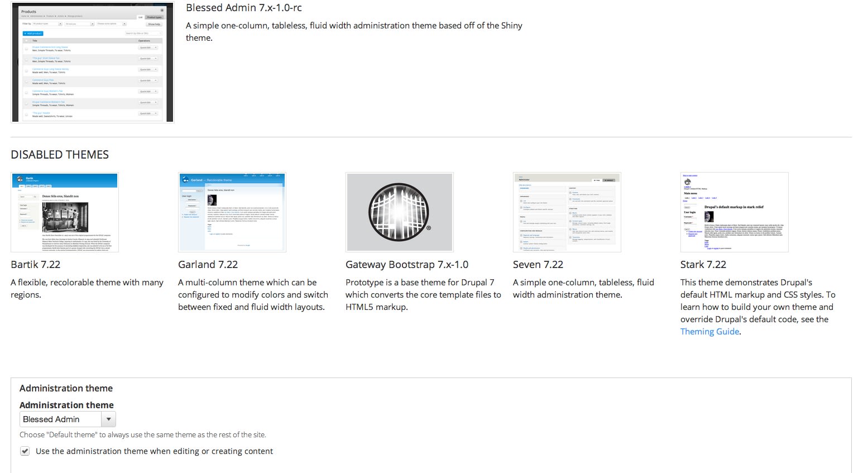Click the Administration theme fieldset legend
Image resolution: width=868 pixels, height=473 pixels.
pyautogui.click(x=66, y=388)
